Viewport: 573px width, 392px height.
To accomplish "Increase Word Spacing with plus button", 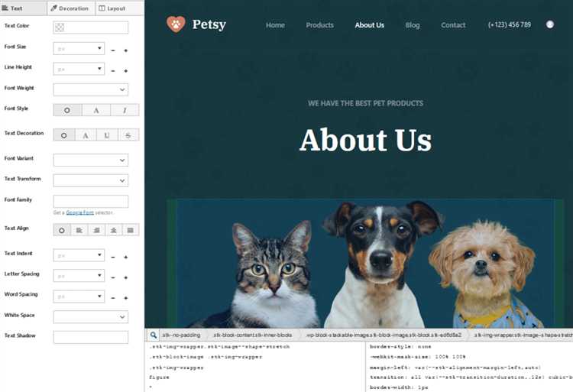I will point(126,298).
